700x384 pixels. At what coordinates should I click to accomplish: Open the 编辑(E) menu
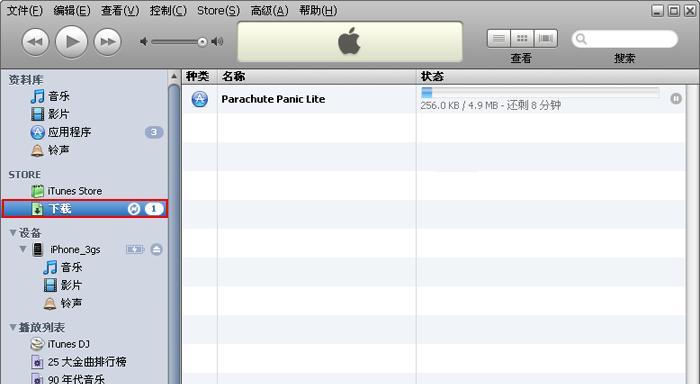[x=71, y=10]
